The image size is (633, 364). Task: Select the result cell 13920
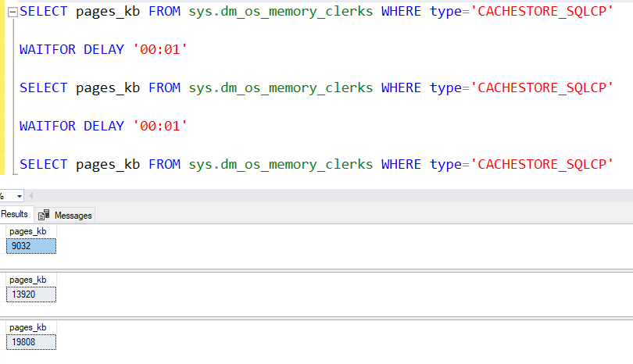pyautogui.click(x=31, y=294)
